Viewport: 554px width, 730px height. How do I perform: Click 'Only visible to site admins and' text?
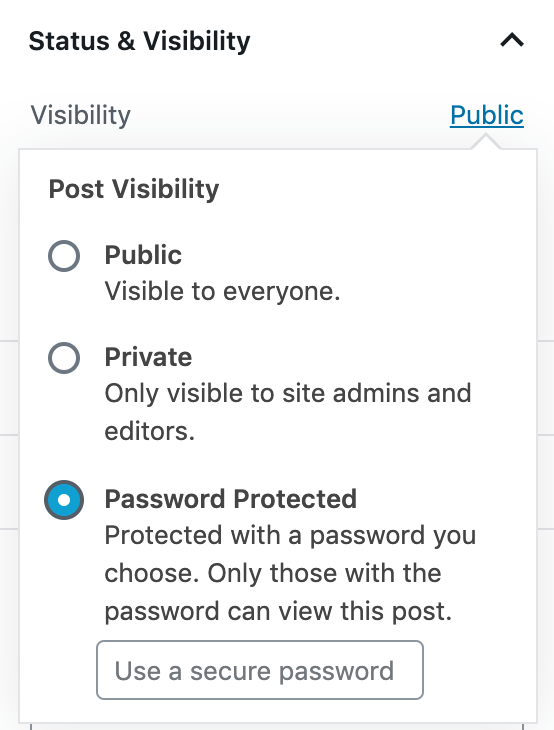[x=288, y=393]
